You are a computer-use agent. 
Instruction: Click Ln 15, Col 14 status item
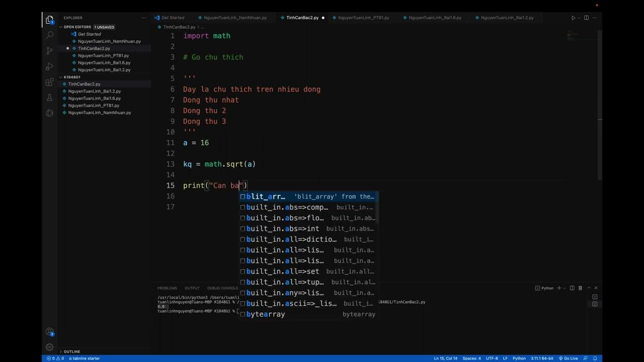[x=446, y=358]
